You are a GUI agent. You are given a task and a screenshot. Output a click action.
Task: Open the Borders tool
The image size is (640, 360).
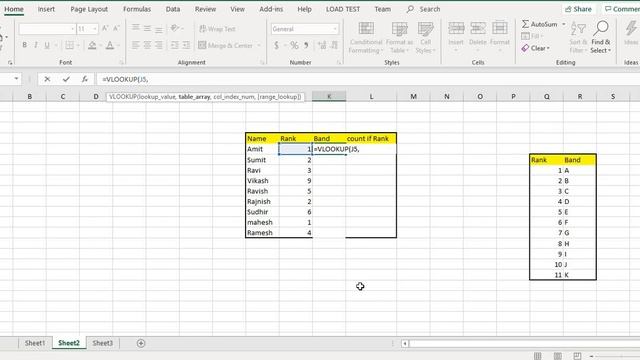coord(70,45)
